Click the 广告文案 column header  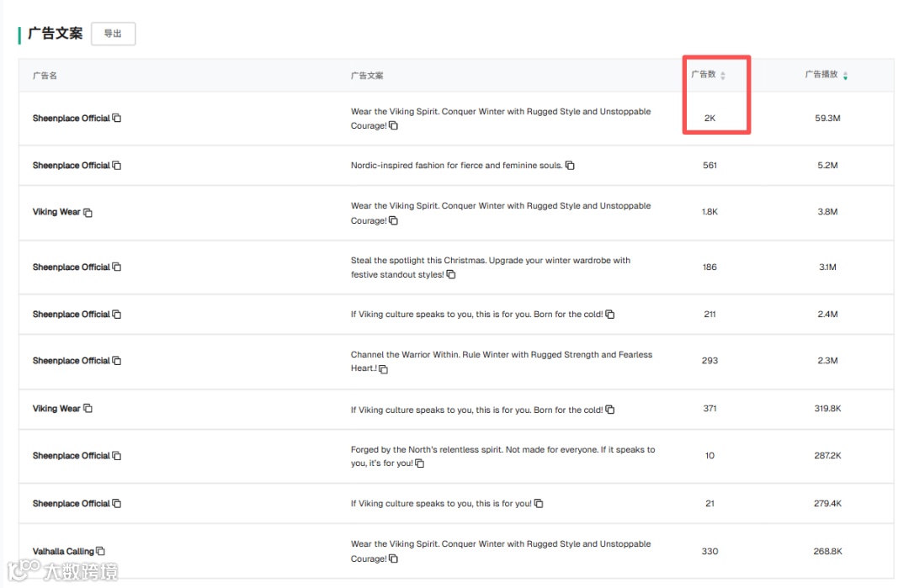tap(367, 76)
